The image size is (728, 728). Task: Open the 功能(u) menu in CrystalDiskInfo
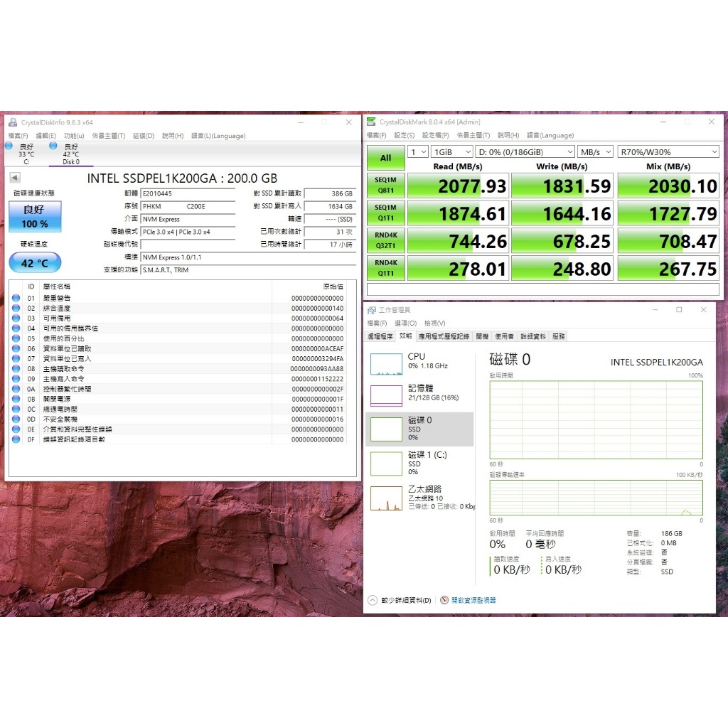(x=74, y=136)
